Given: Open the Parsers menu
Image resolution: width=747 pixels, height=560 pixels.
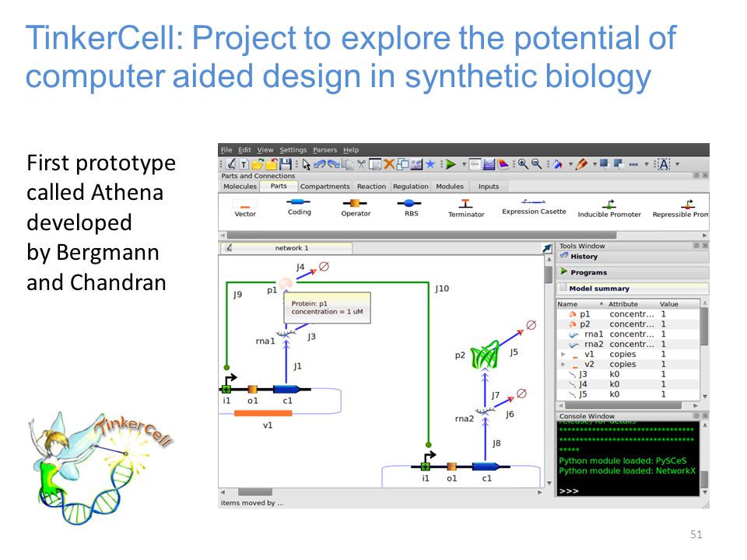Looking at the screenshot, I should point(325,149).
